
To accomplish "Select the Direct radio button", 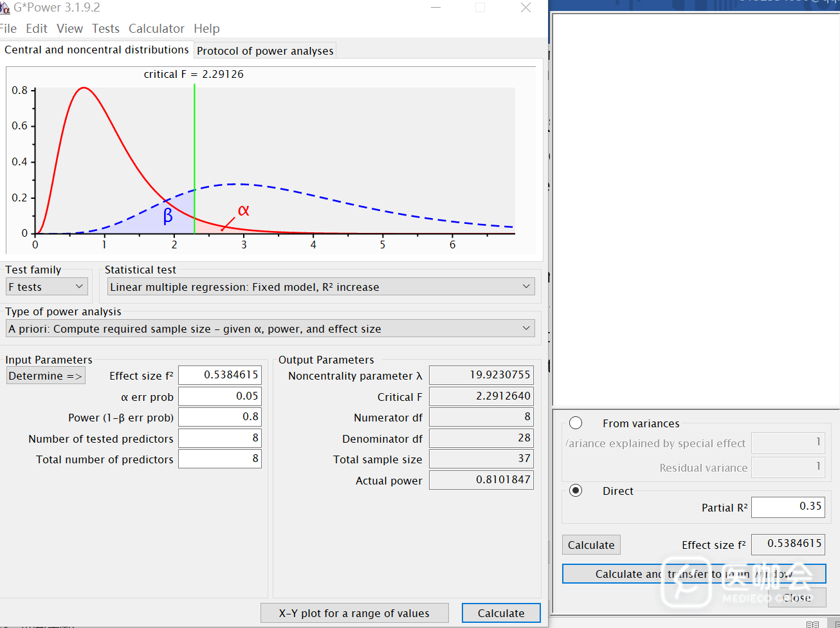I will [x=576, y=490].
